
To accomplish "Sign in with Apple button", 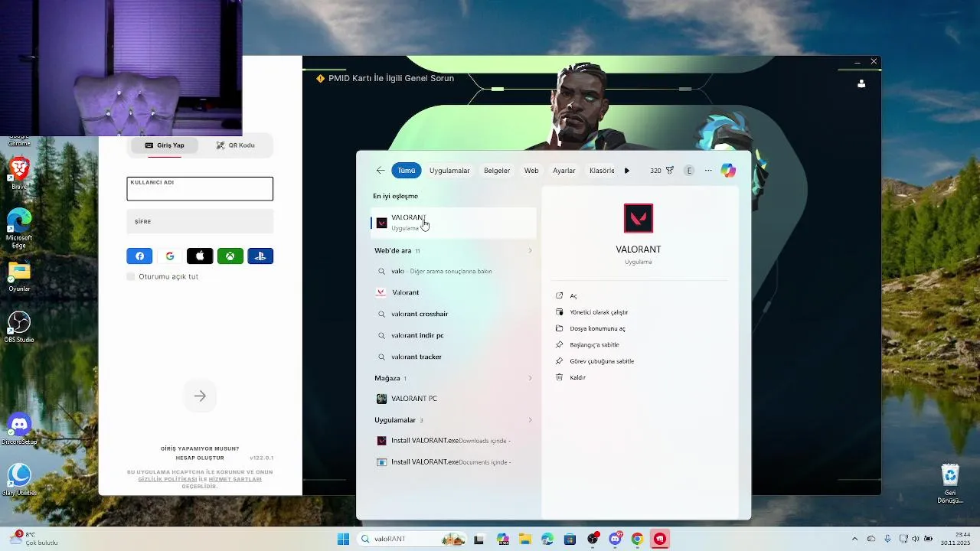I will coord(200,256).
